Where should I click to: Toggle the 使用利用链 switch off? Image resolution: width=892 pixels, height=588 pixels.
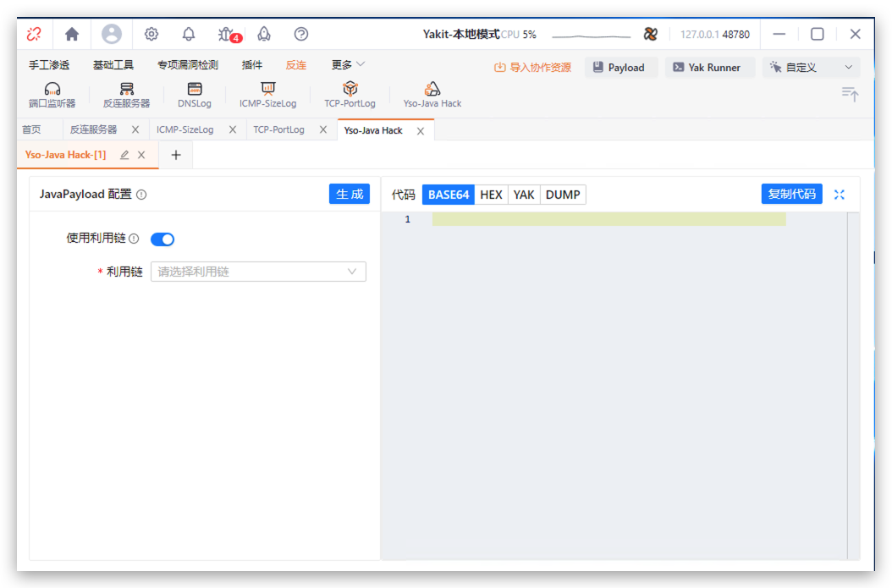162,239
